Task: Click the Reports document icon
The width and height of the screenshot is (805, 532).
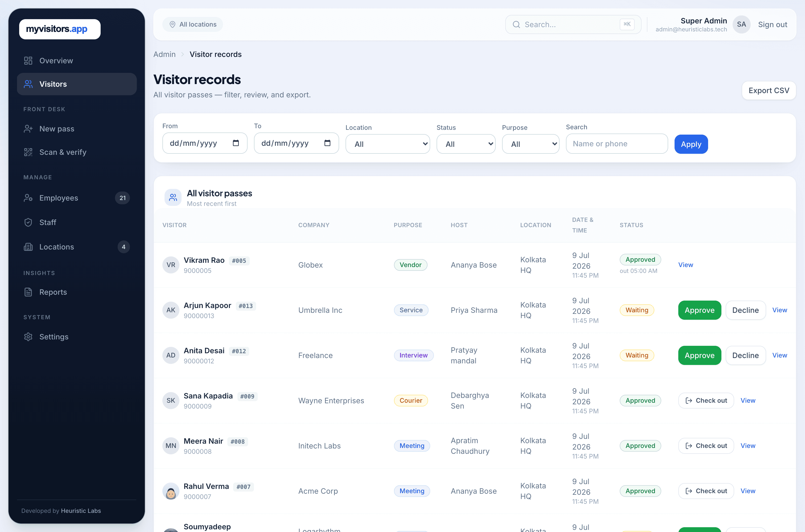Action: (x=28, y=292)
